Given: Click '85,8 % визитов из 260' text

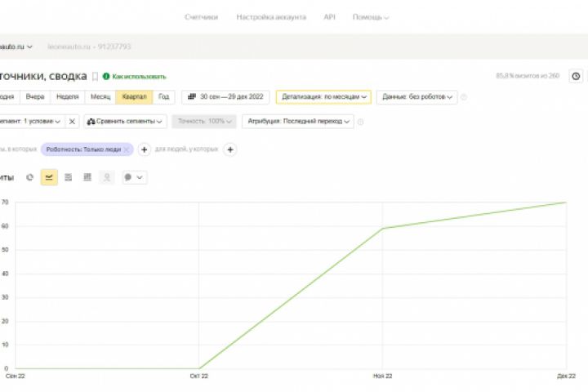Looking at the screenshot, I should pos(528,76).
